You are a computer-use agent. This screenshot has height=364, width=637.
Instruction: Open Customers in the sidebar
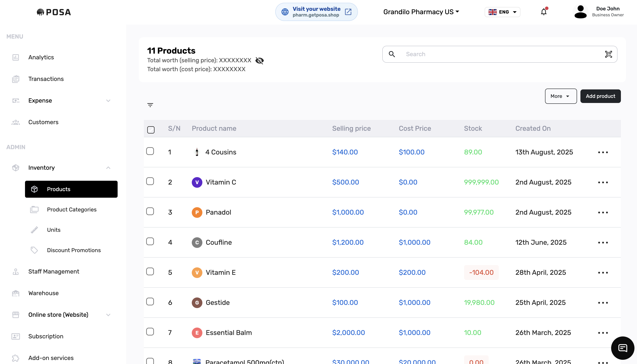[x=43, y=122]
